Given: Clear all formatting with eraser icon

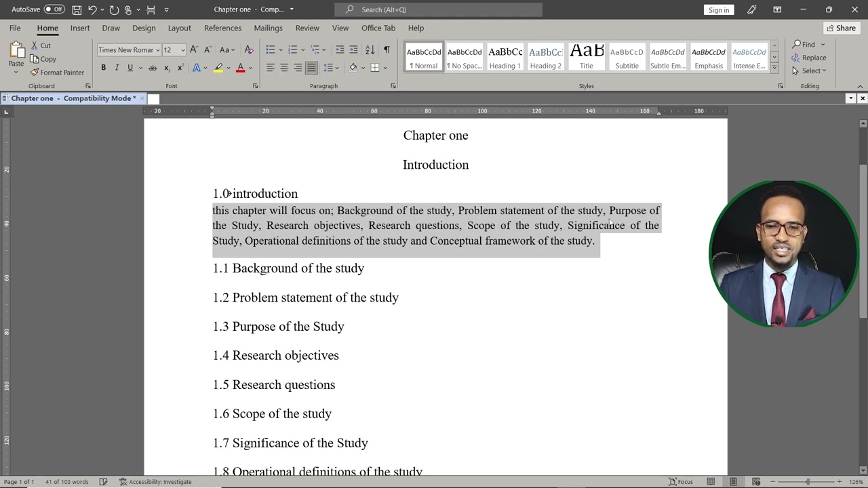Looking at the screenshot, I should [x=249, y=49].
